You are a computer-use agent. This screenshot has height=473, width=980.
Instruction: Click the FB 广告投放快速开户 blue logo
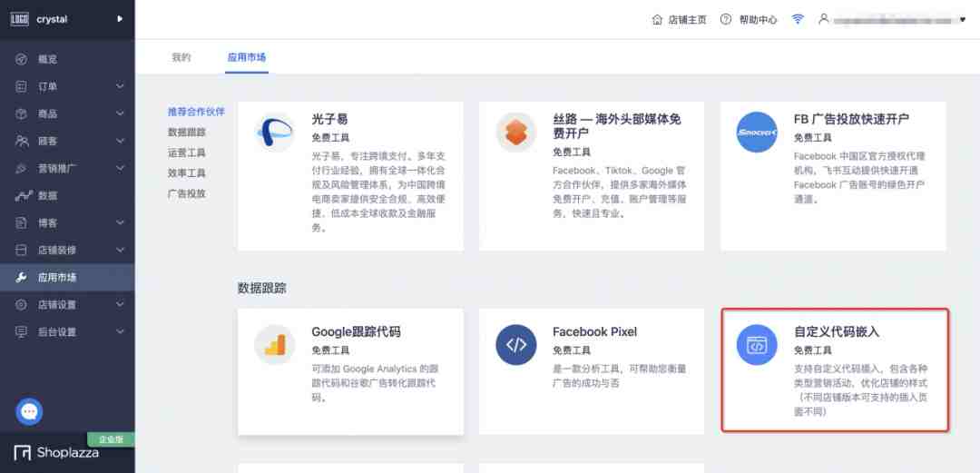757,132
